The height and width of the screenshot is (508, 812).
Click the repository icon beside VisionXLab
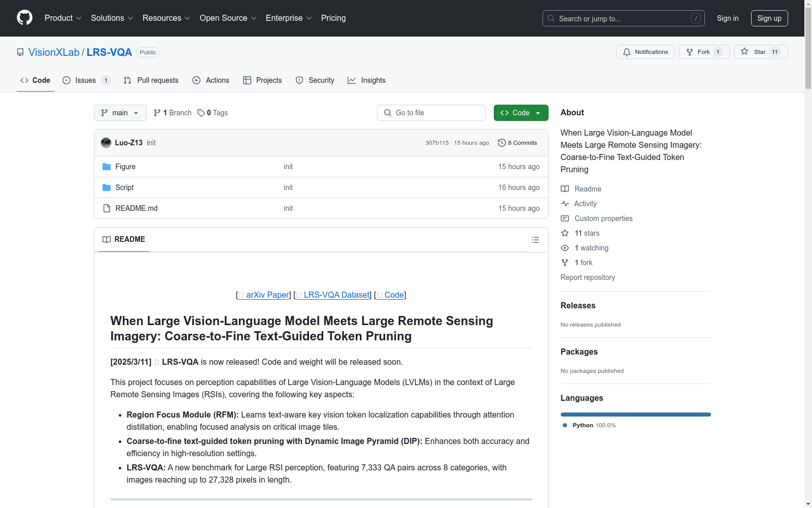pyautogui.click(x=20, y=52)
